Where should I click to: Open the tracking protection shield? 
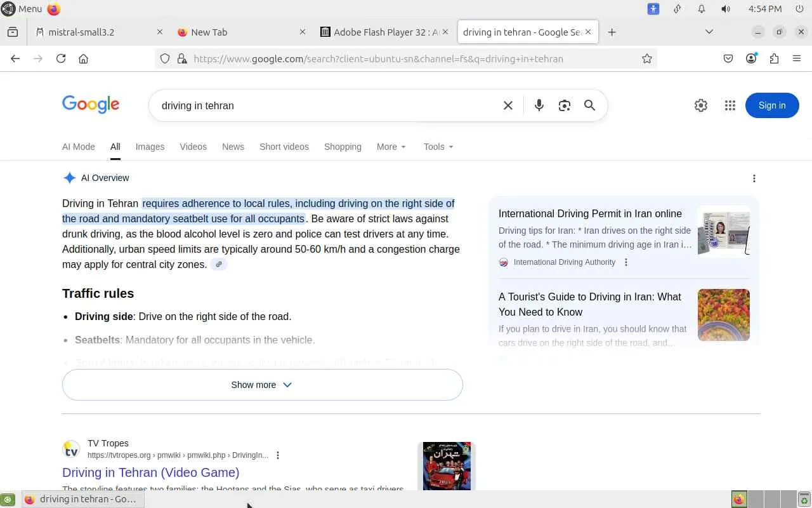point(165,58)
